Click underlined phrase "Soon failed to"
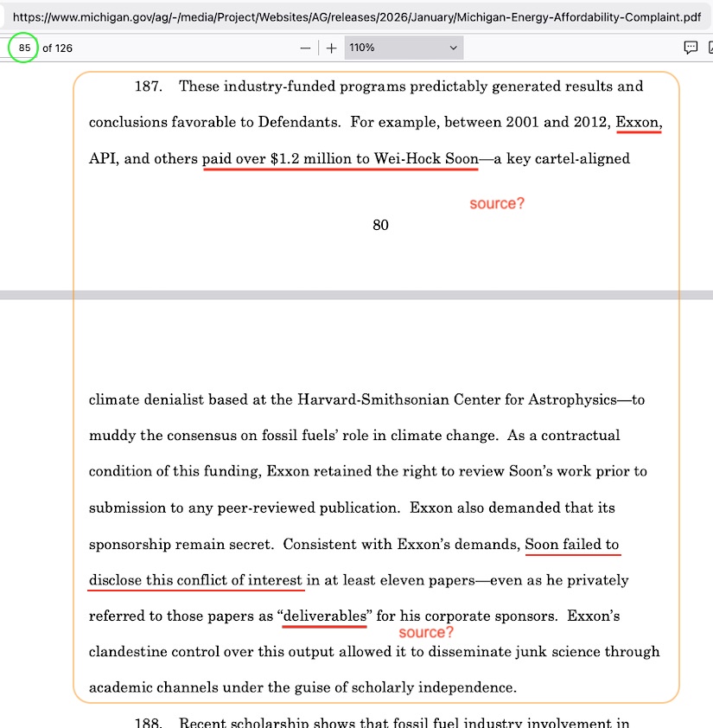The height and width of the screenshot is (728, 713). (x=572, y=545)
